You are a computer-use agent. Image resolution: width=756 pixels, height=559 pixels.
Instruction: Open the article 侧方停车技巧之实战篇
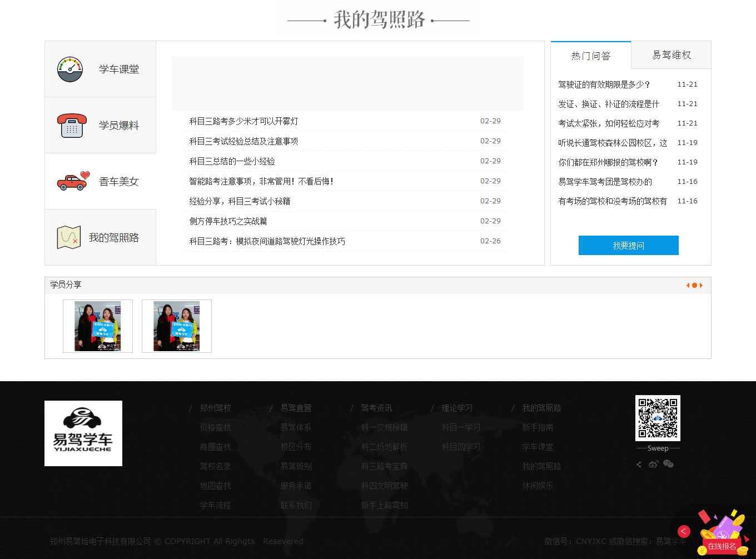click(228, 221)
